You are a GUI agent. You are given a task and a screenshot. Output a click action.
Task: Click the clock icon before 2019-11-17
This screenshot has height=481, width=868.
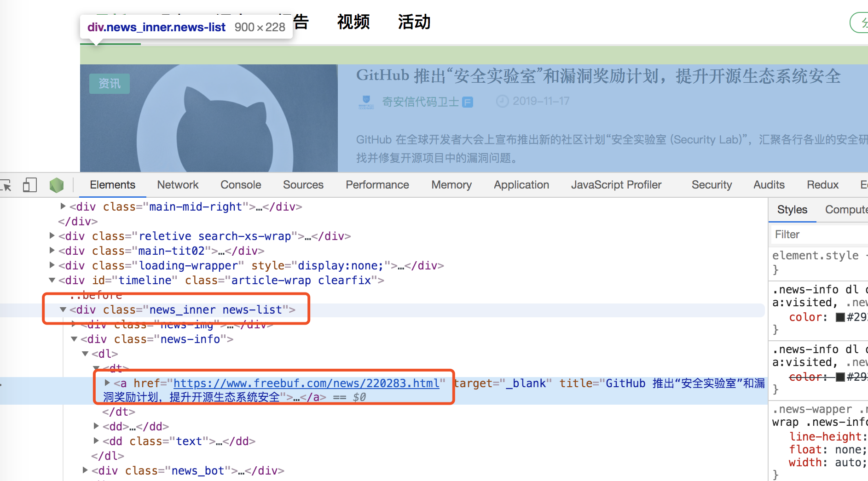pos(502,101)
